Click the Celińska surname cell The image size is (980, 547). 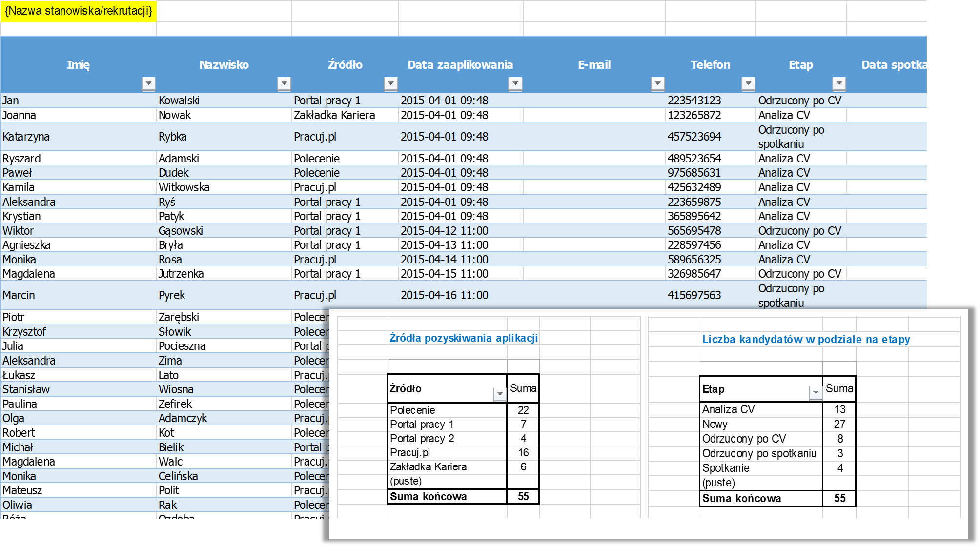pyautogui.click(x=224, y=476)
